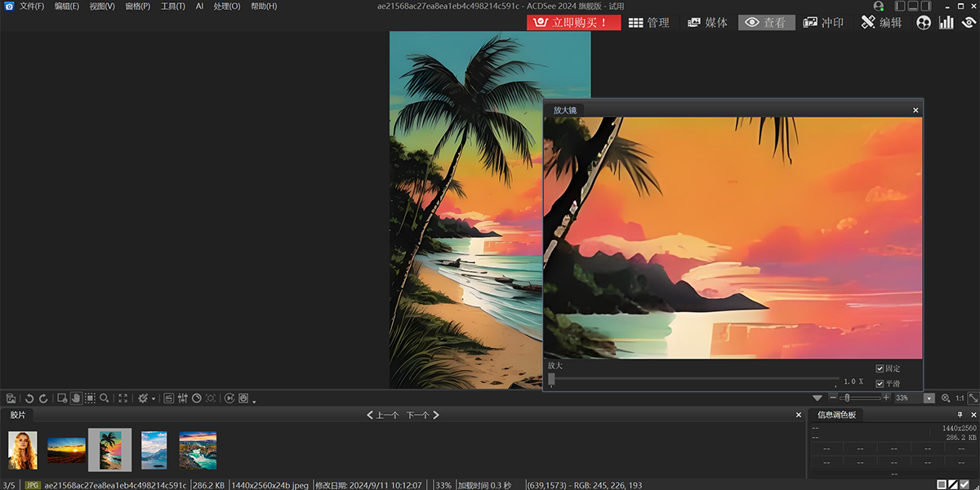The width and height of the screenshot is (980, 490).
Task: Choose the Zoom magnifier tool
Action: (105, 399)
